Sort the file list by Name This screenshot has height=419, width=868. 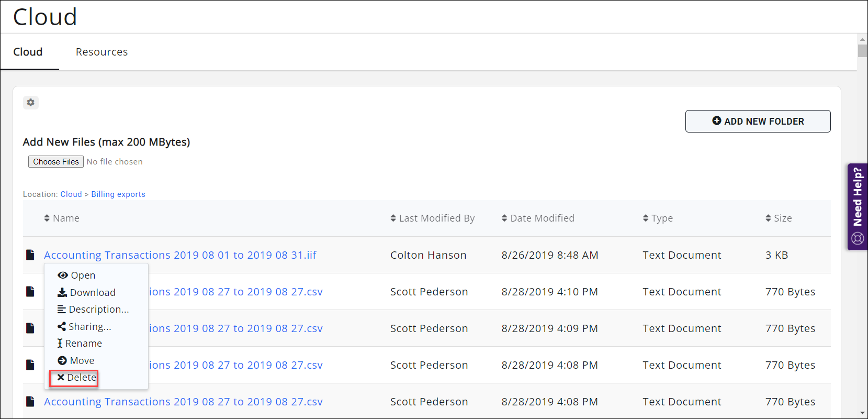tap(62, 218)
